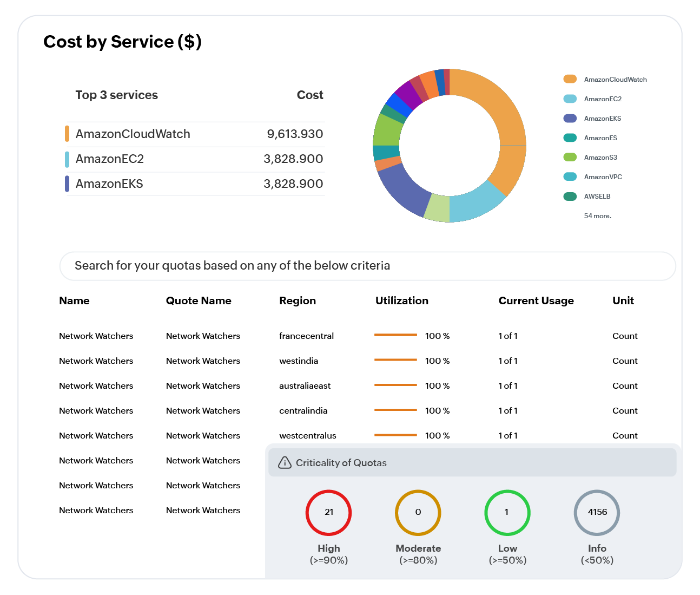Click the AmazonEC2 row in Top 3 services
Screen dimensions: 700x595
tap(195, 159)
